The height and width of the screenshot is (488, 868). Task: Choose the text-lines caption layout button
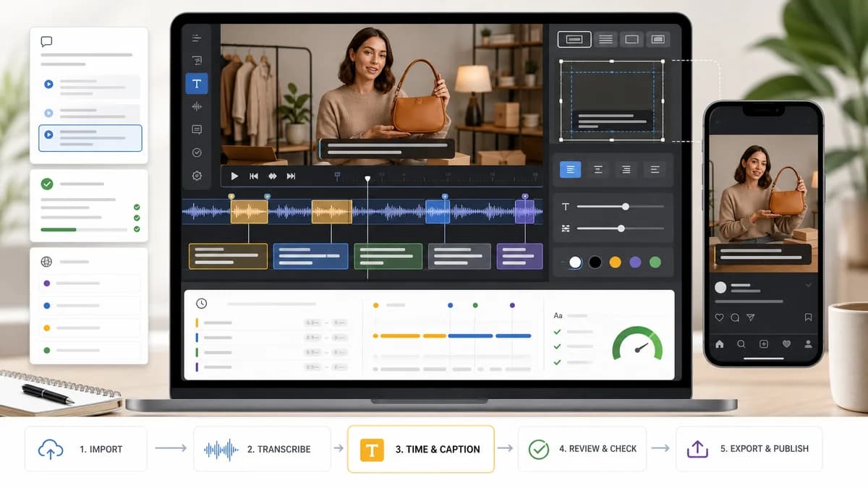606,39
